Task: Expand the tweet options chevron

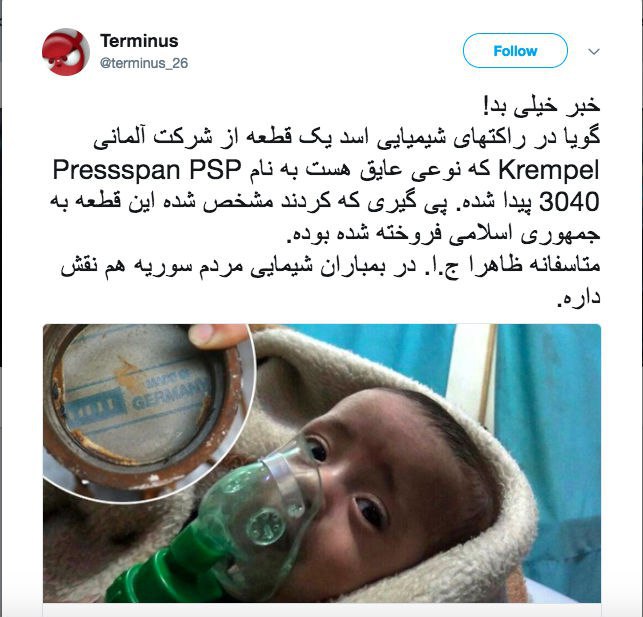Action: [594, 52]
